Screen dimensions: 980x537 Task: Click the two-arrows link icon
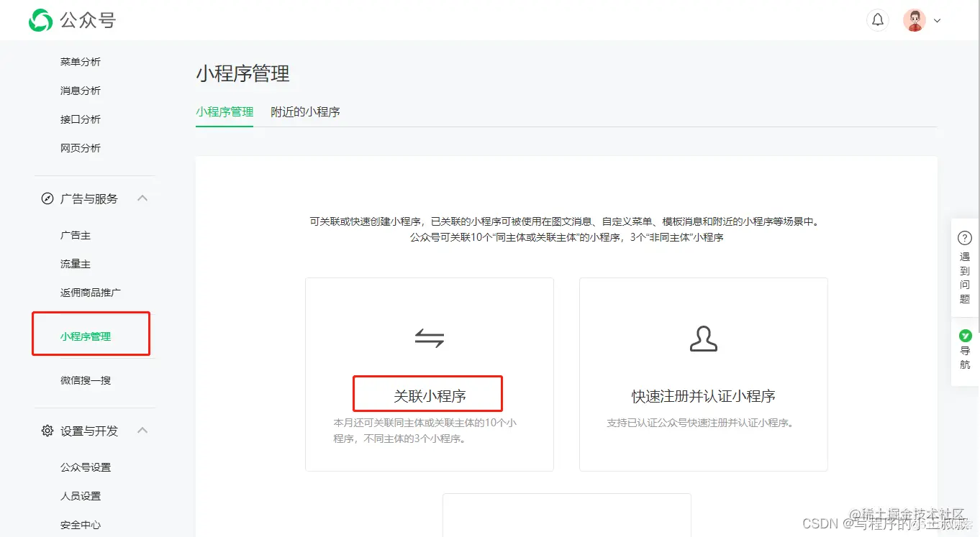coord(430,338)
